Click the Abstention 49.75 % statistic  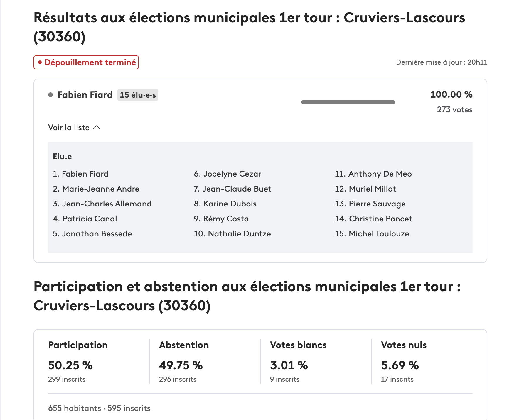[181, 365]
